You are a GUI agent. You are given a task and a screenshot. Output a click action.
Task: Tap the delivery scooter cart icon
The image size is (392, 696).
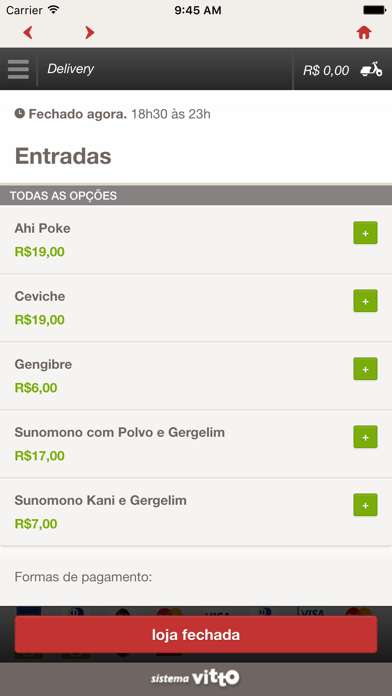[371, 69]
